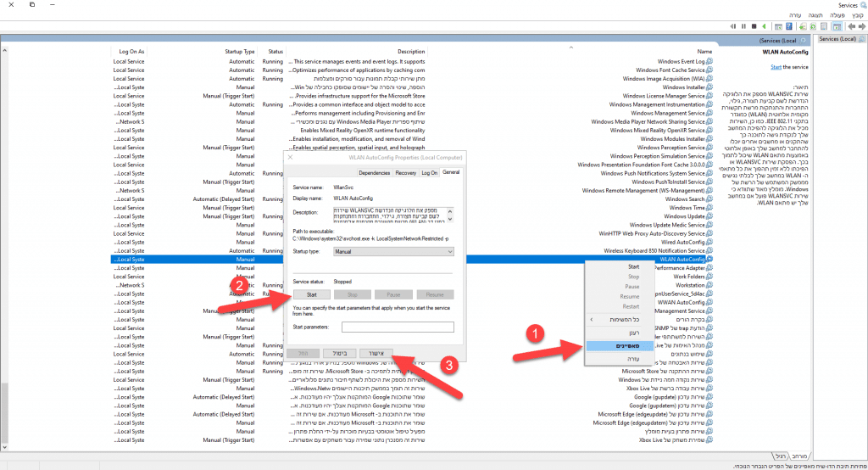Open the תצוגה (View) menu
This screenshot has height=470, width=868.
(x=815, y=15)
